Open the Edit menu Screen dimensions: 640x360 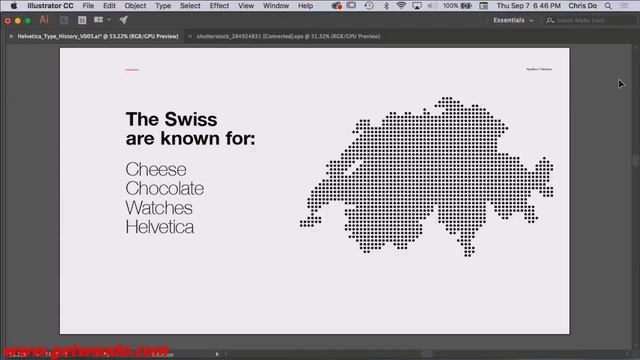pos(109,6)
